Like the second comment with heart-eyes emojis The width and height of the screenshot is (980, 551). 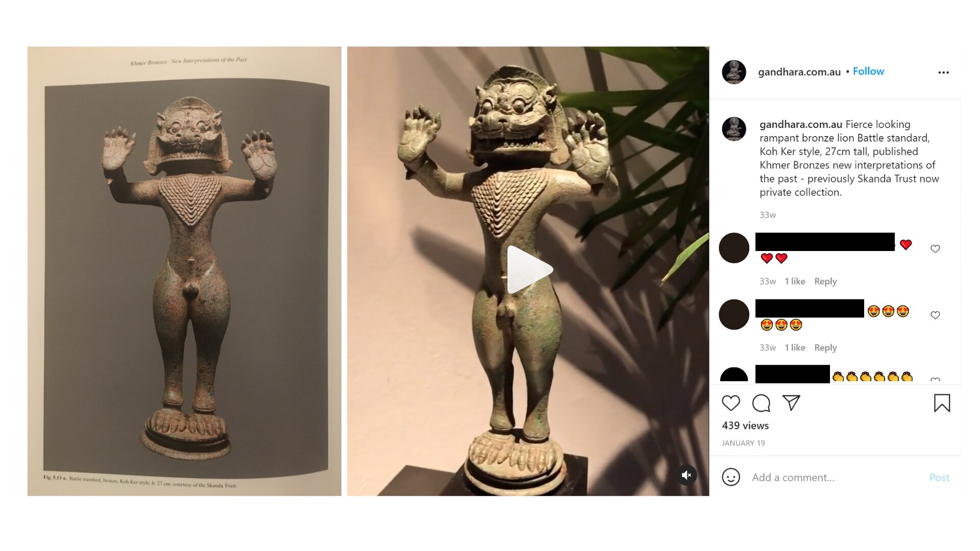[x=935, y=315]
